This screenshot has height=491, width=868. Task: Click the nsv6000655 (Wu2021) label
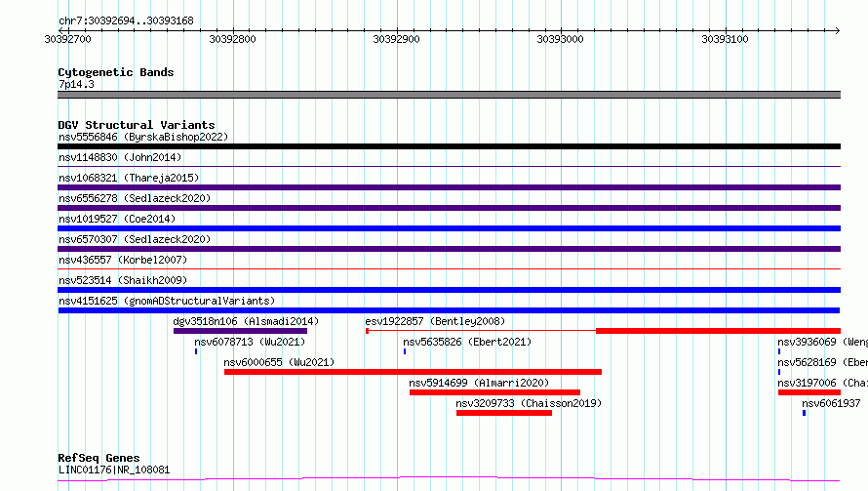[x=279, y=362]
